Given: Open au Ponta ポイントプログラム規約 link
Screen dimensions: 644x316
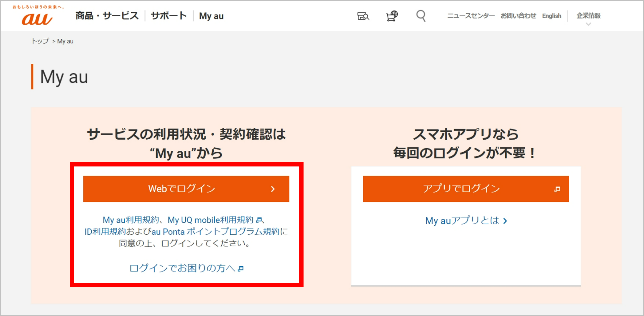Looking at the screenshot, I should pos(215,232).
